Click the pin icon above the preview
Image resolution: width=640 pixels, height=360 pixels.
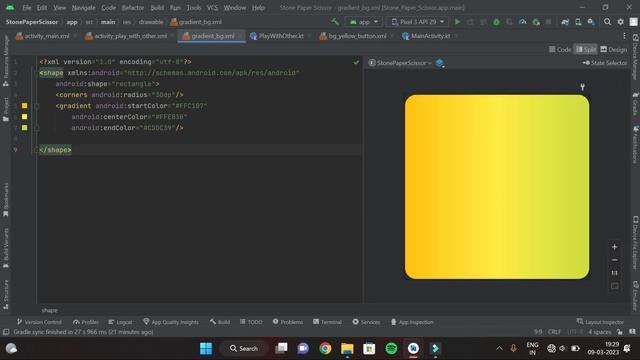[582, 87]
